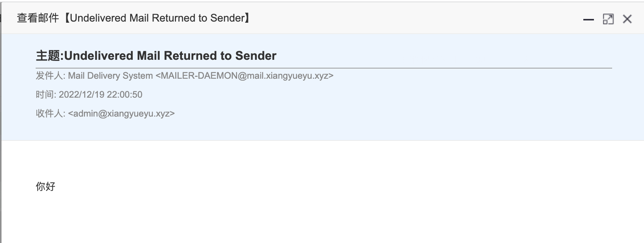This screenshot has width=644, height=243.
Task: Click the divider line under the subject
Action: click(324, 68)
